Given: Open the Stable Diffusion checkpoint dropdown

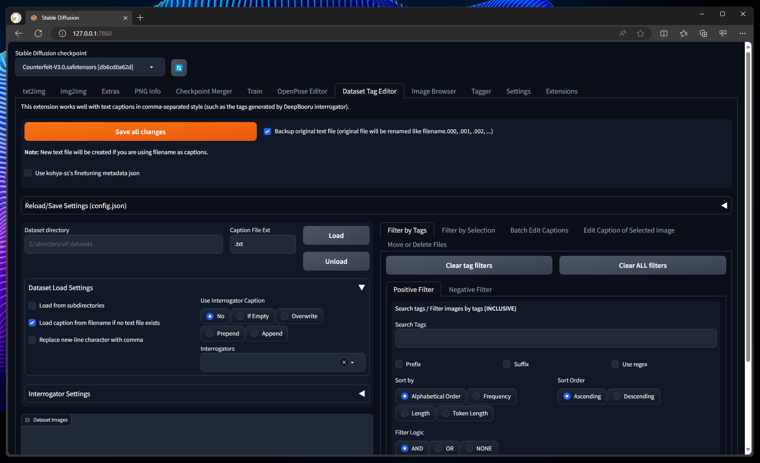Looking at the screenshot, I should tap(89, 68).
